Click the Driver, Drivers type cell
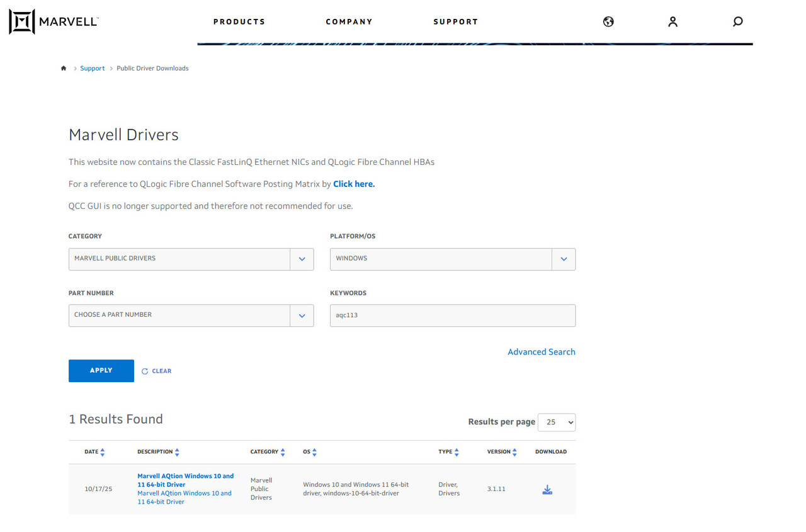806x532 pixels. (449, 489)
